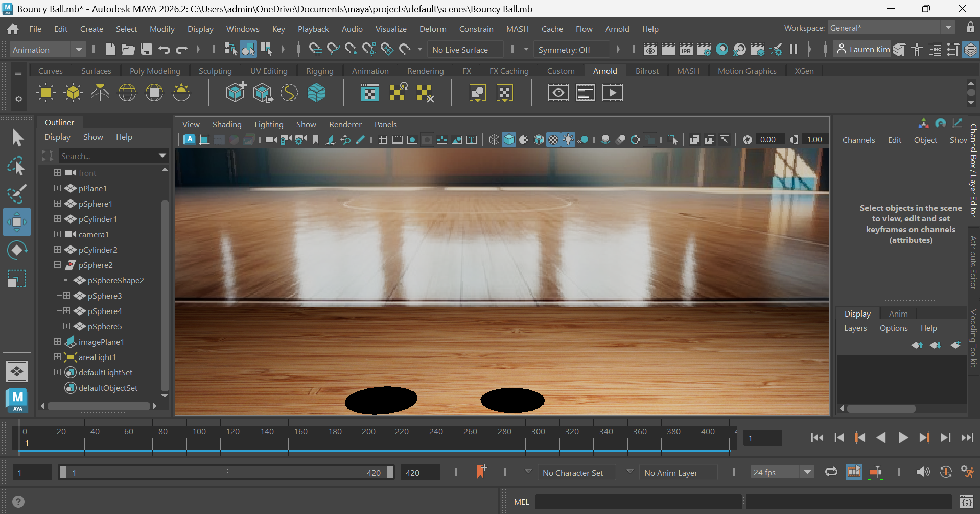Toggle playback loop mode
Viewport: 980px width, 514px height.
click(x=831, y=472)
